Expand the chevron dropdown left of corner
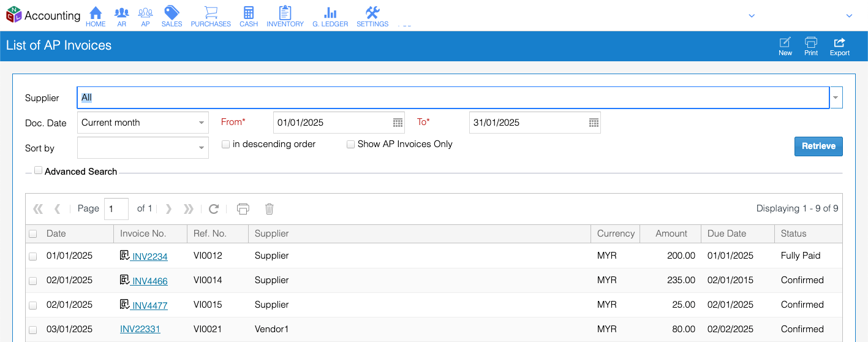Image resolution: width=868 pixels, height=342 pixels. pos(752,16)
